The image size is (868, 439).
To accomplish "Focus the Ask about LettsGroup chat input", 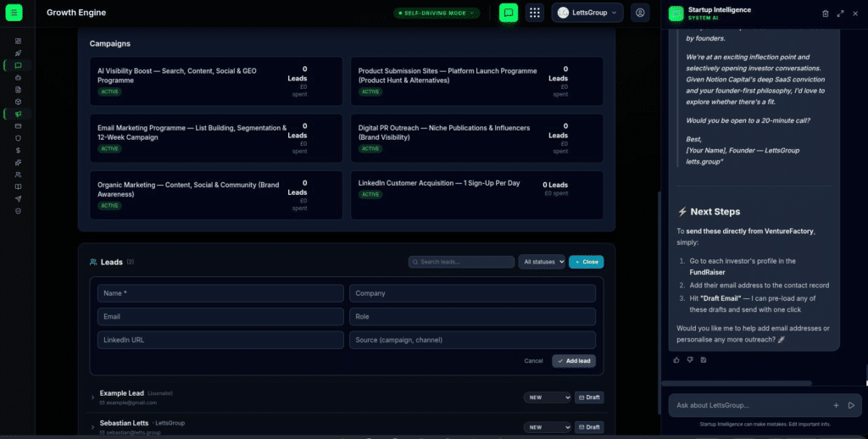I will tap(750, 405).
